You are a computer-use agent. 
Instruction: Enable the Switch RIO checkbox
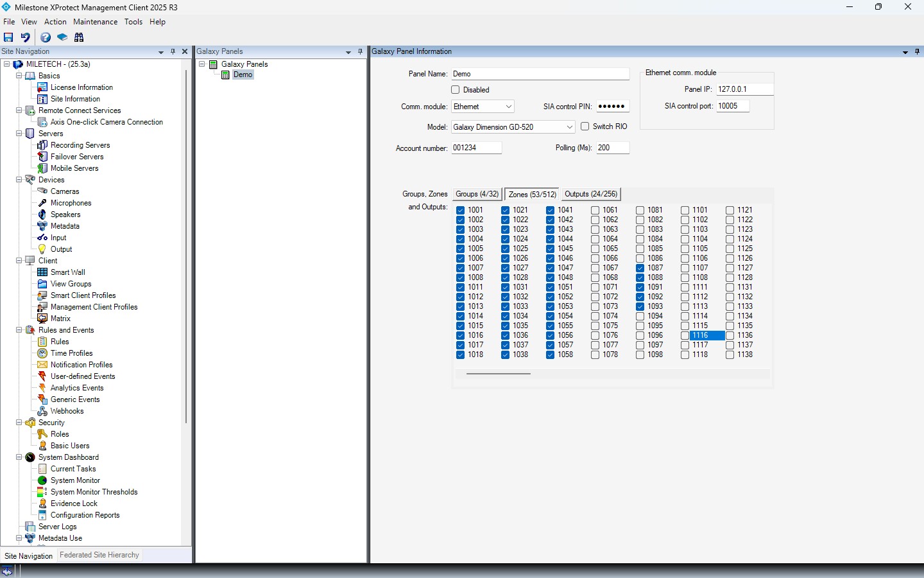point(585,127)
